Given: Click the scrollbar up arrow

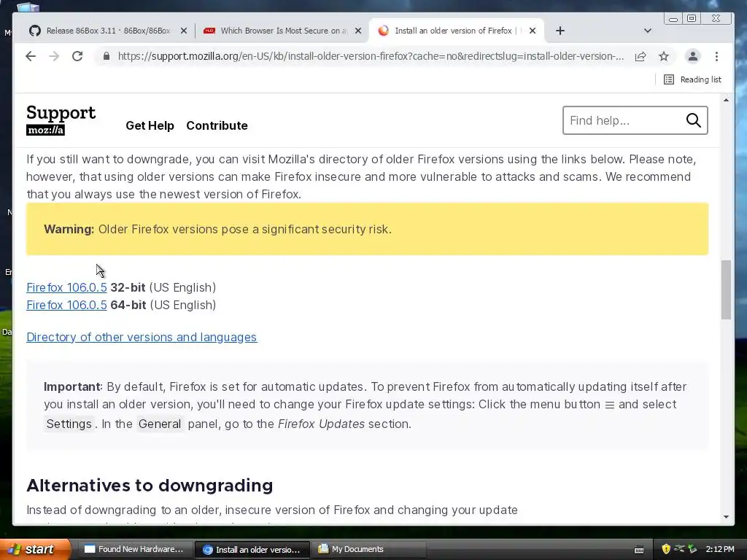Looking at the screenshot, I should [726, 100].
